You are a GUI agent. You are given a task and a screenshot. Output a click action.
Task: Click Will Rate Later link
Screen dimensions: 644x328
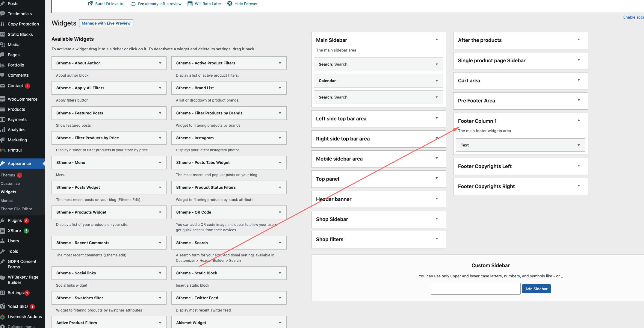208,4
